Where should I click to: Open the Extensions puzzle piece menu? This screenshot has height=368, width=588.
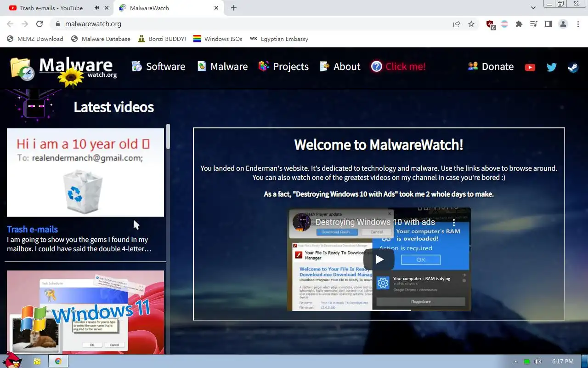click(x=519, y=24)
